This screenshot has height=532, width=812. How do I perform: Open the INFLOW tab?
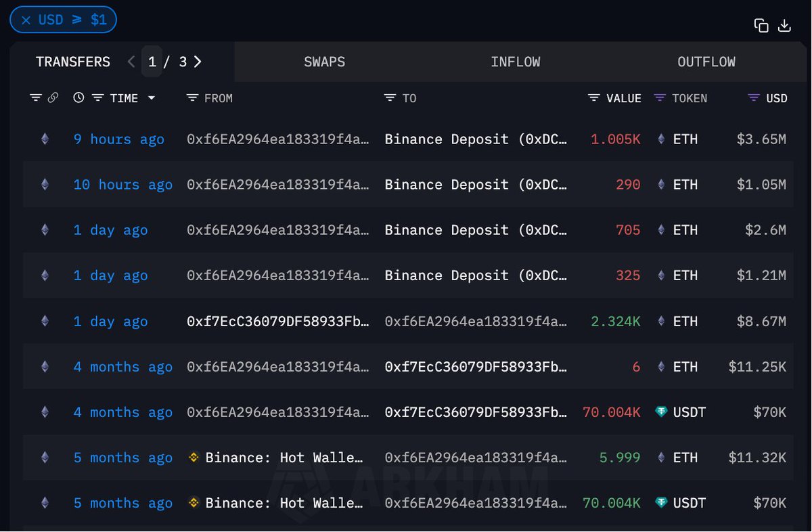coord(516,62)
